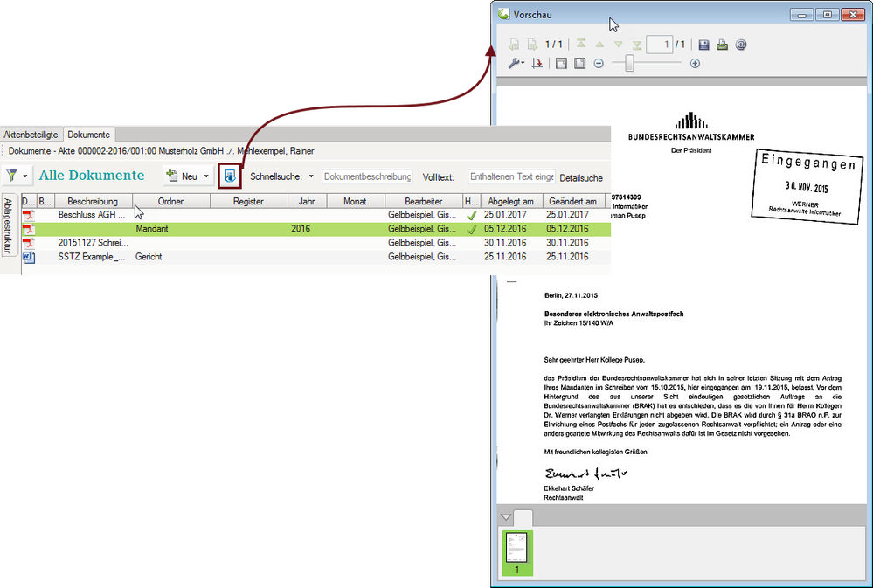The image size is (873, 588).
Task: Click the rotate page icon
Action: pyautogui.click(x=537, y=64)
